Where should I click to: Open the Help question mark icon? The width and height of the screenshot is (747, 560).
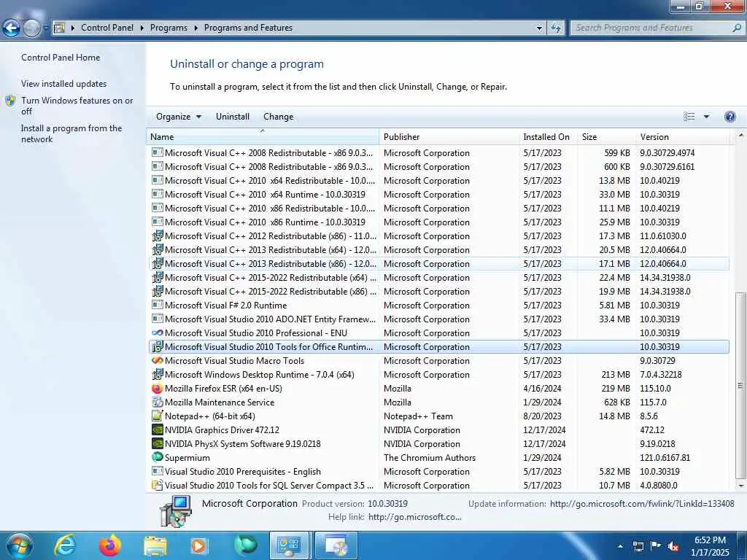tap(729, 117)
